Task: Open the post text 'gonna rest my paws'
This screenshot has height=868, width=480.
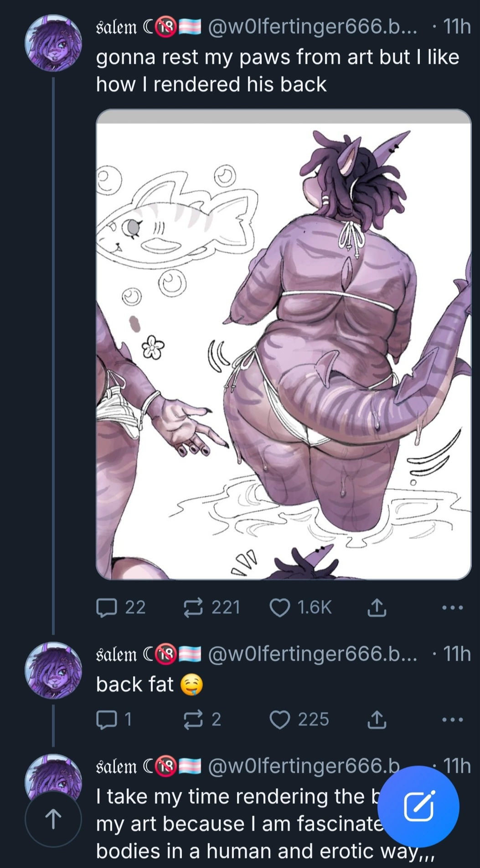Action: (x=278, y=71)
